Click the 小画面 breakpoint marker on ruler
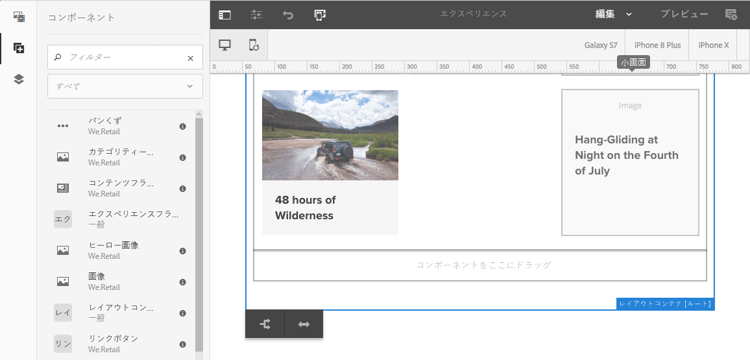This screenshot has width=750, height=360. coord(633,62)
